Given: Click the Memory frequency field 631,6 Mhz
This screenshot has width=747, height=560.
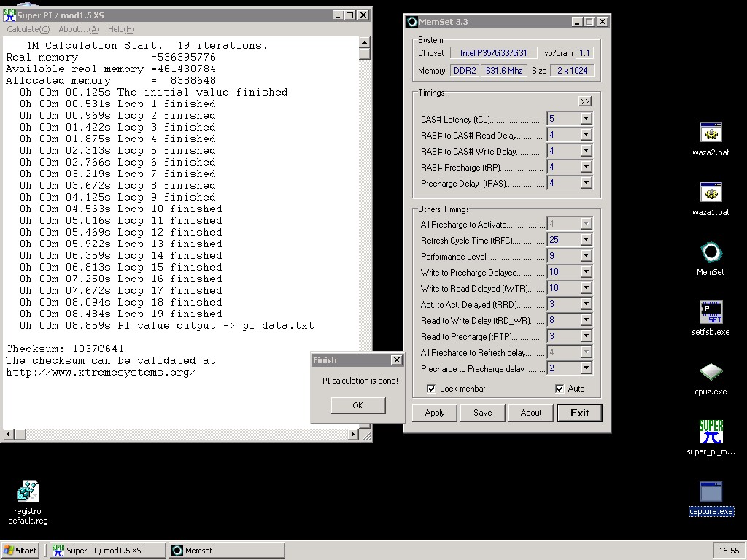Looking at the screenshot, I should pyautogui.click(x=504, y=71).
